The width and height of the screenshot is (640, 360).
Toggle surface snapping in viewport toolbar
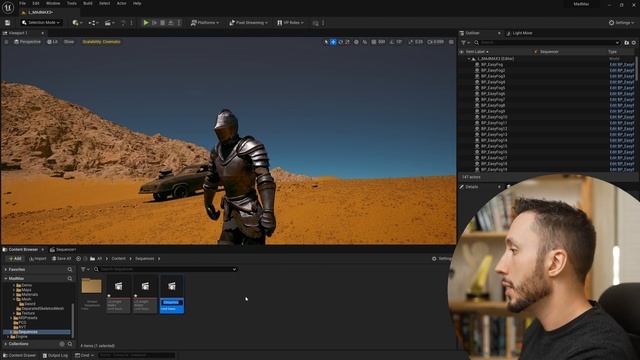pos(365,42)
